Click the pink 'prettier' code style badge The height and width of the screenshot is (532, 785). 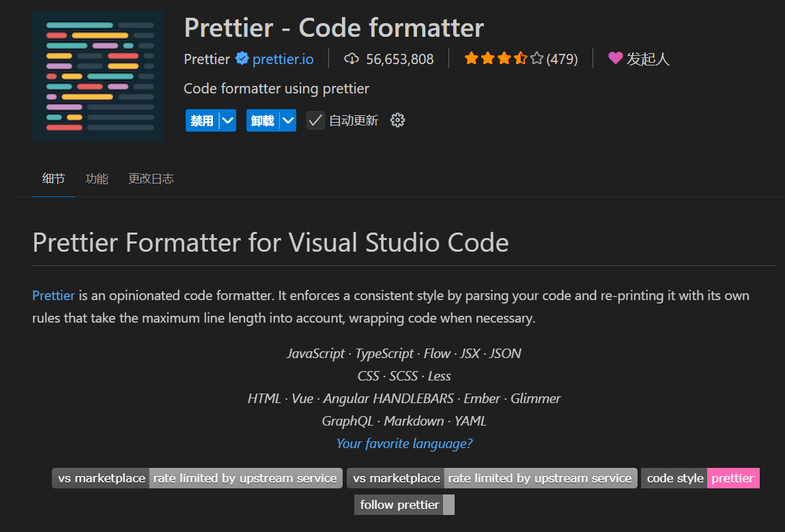click(x=732, y=478)
